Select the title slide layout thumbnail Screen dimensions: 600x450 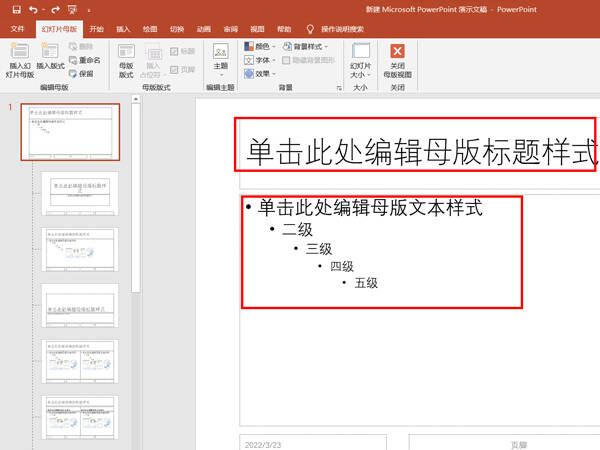[80, 194]
